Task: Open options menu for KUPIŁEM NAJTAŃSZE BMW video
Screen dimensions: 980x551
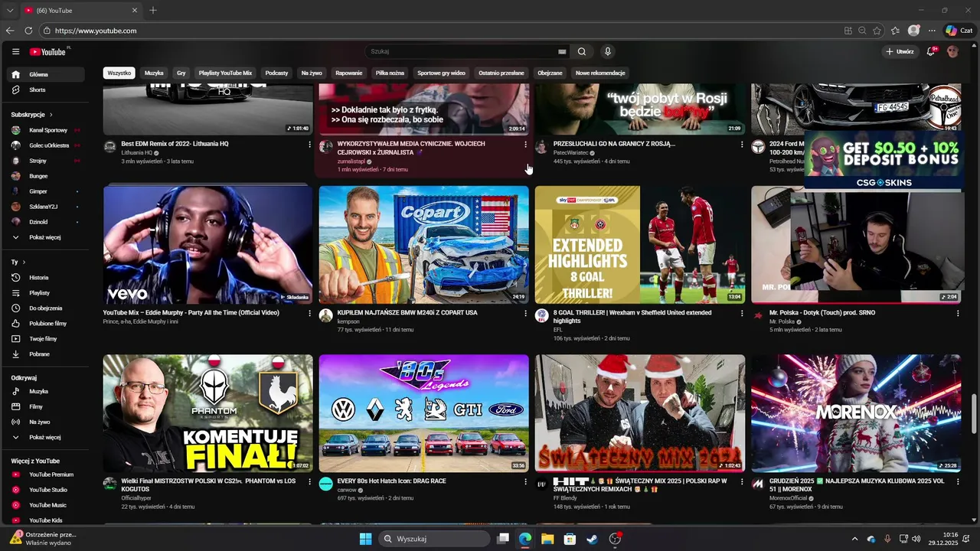Action: point(525,313)
